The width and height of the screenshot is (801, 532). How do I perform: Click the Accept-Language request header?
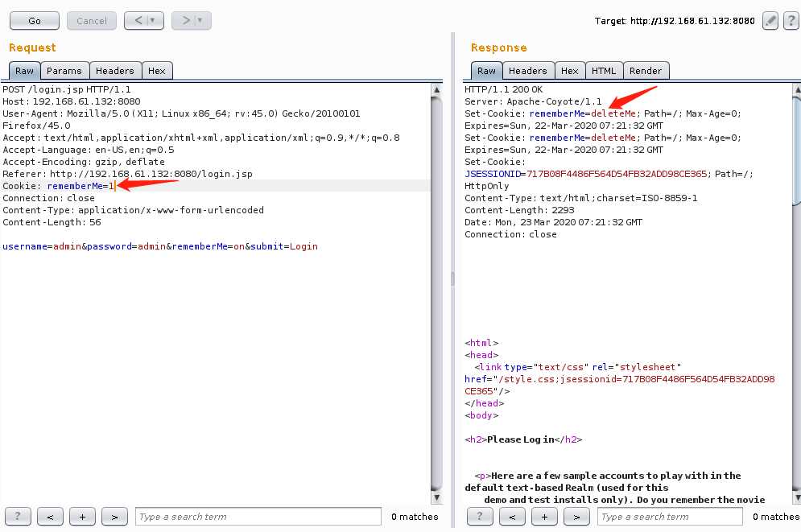(x=88, y=150)
